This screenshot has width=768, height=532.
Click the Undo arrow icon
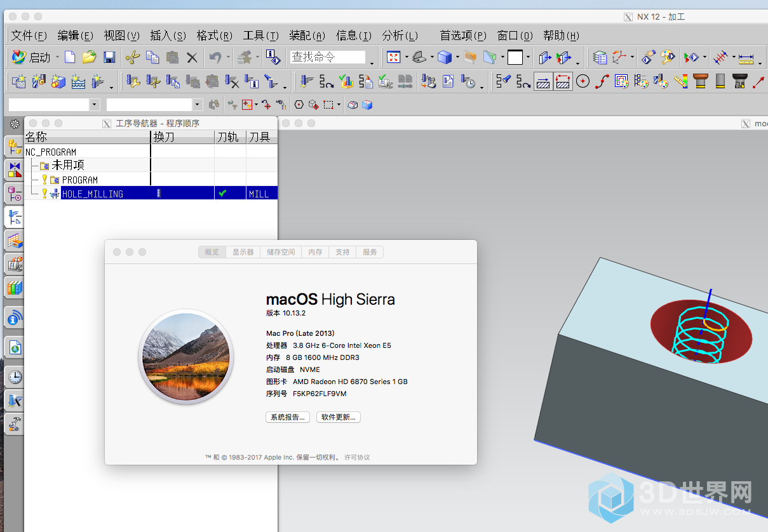point(215,57)
